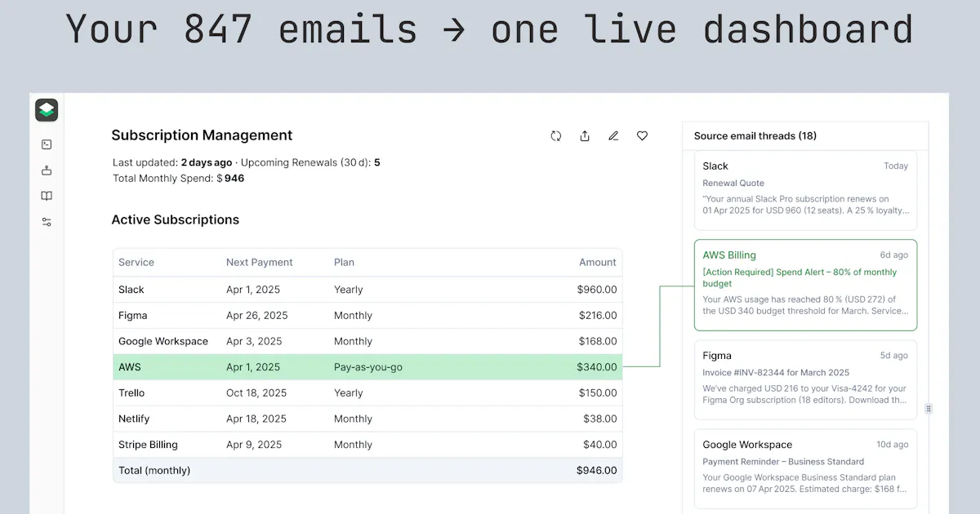Viewport: 980px width, 514px height.
Task: Click the Figma service cell in table
Action: click(133, 316)
